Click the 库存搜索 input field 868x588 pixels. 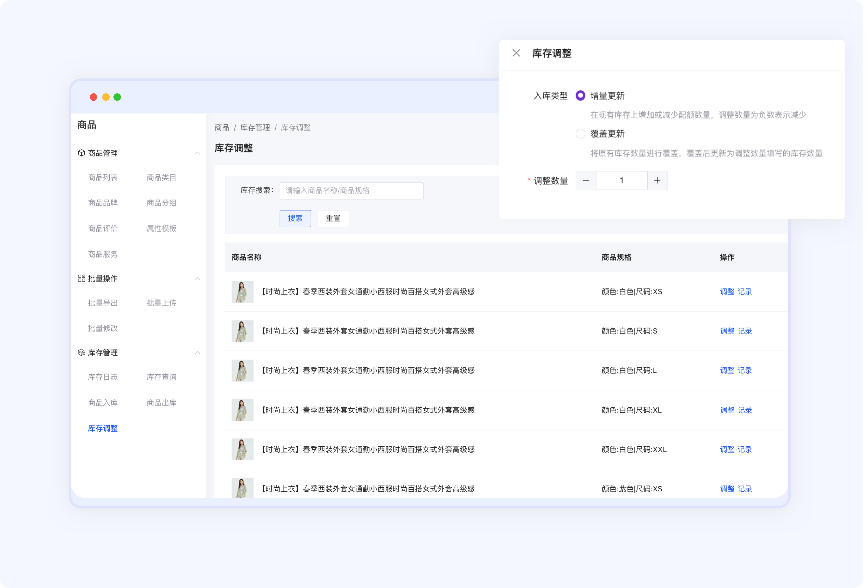tap(351, 191)
